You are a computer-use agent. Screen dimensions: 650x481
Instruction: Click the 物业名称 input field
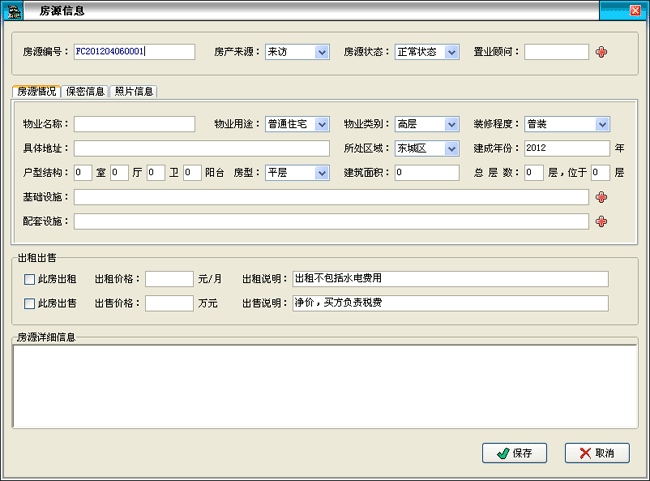pyautogui.click(x=134, y=124)
